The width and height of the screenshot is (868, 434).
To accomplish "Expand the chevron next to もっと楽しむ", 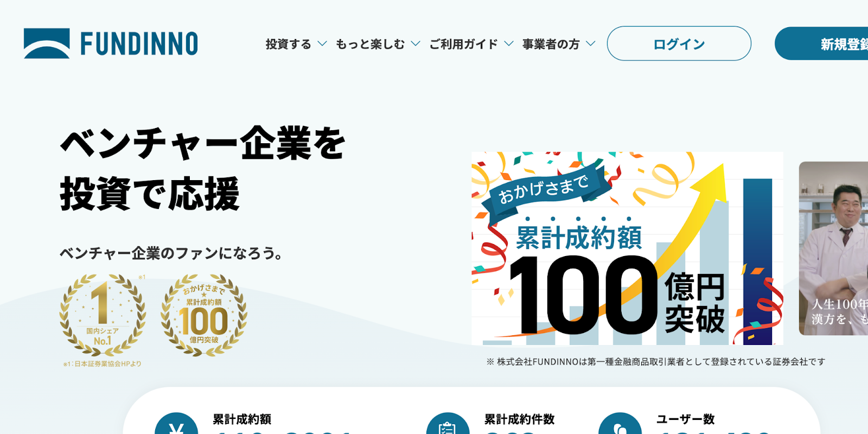I will [x=416, y=43].
